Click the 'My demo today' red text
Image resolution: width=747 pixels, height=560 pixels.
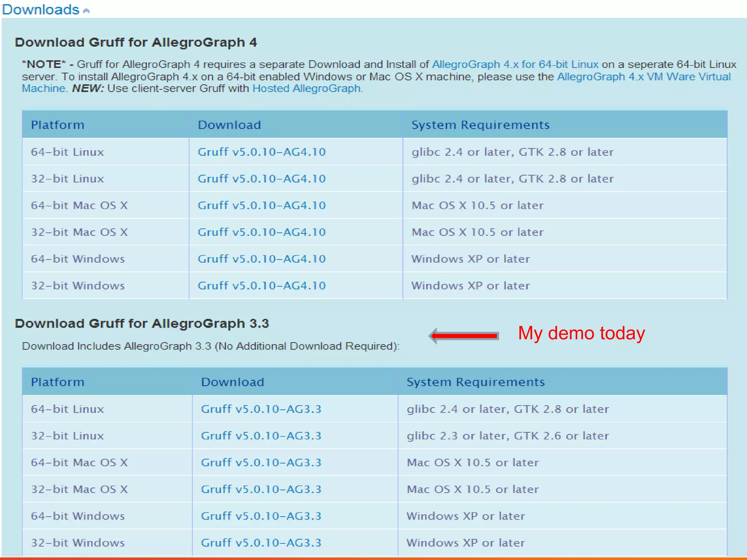click(581, 333)
